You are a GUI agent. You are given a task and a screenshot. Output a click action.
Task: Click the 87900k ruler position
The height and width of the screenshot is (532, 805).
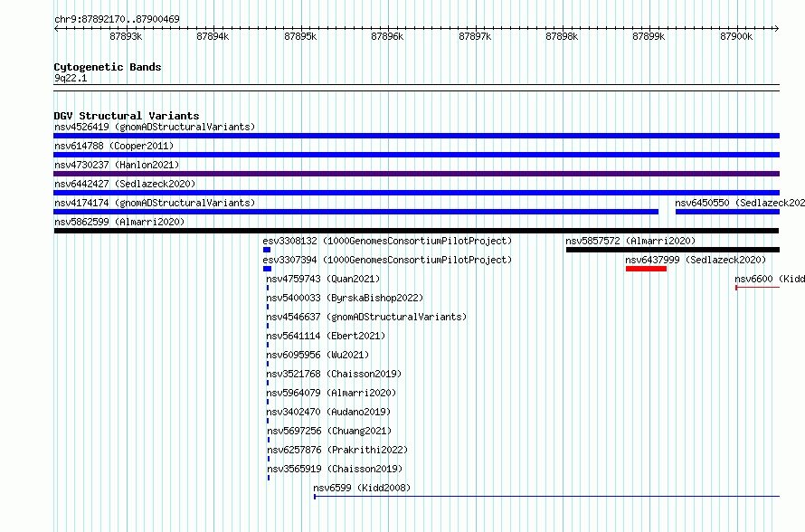tap(736, 36)
